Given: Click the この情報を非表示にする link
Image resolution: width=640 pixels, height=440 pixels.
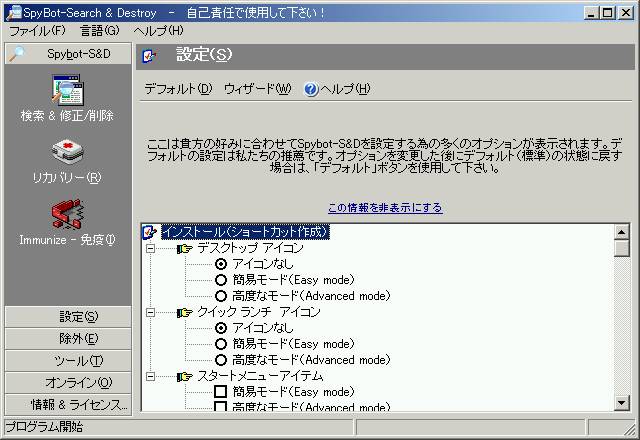Looking at the screenshot, I should click(385, 208).
